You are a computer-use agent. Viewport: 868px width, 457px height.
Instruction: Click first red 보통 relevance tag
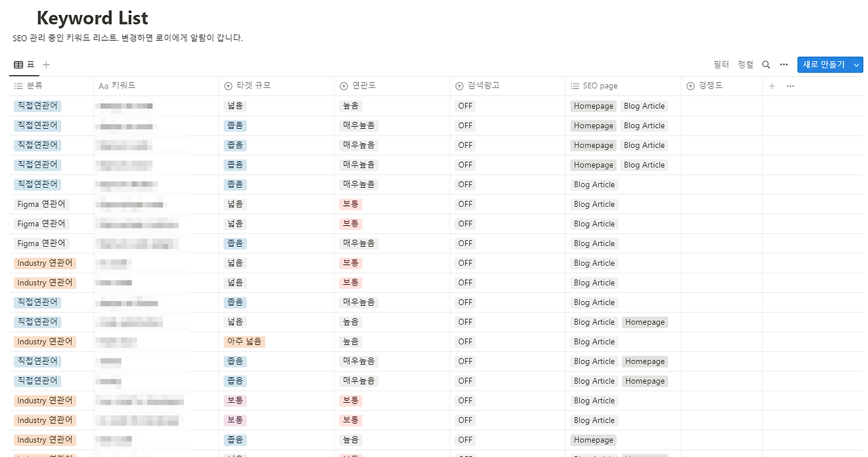pyautogui.click(x=351, y=204)
